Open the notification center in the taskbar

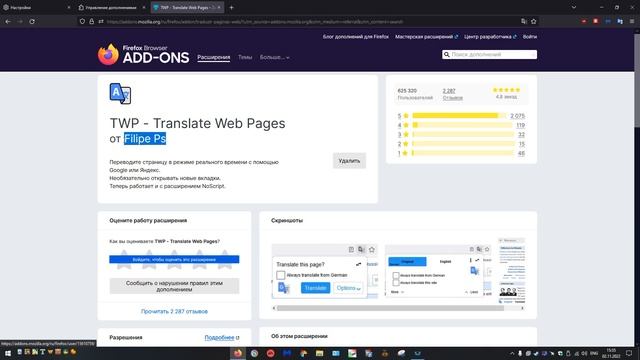click(x=629, y=353)
